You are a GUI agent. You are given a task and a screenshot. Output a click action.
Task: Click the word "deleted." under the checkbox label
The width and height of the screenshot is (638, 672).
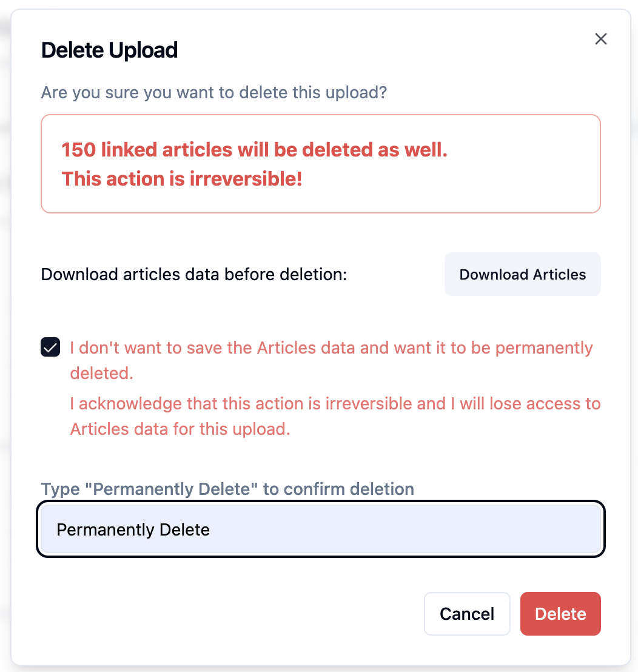[x=101, y=374]
